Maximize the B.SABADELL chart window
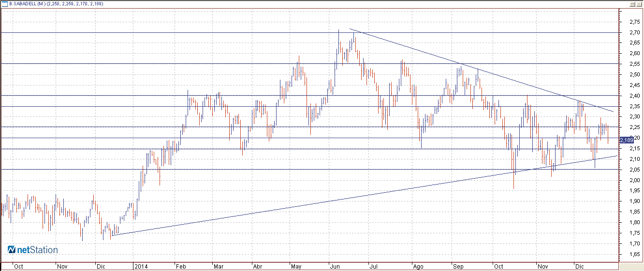This screenshot has height=271, width=644. (x=632, y=3)
